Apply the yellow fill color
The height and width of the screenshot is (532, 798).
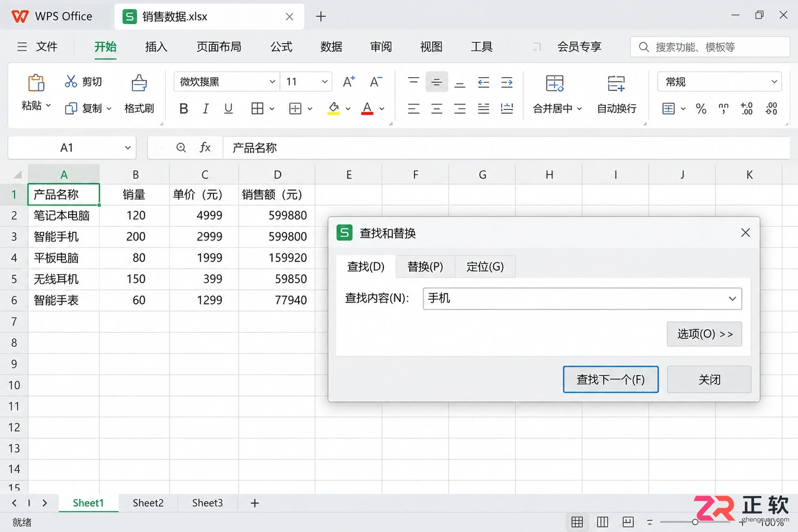[x=334, y=109]
